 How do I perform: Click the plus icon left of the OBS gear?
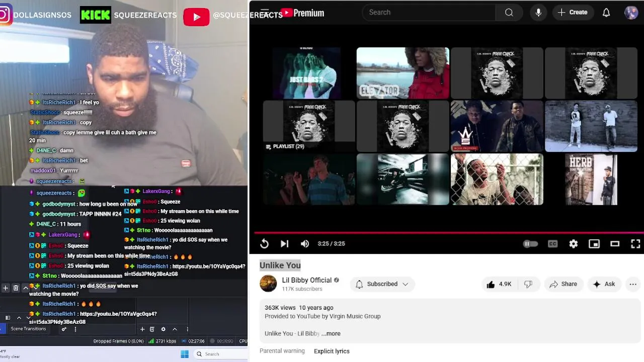[142, 329]
